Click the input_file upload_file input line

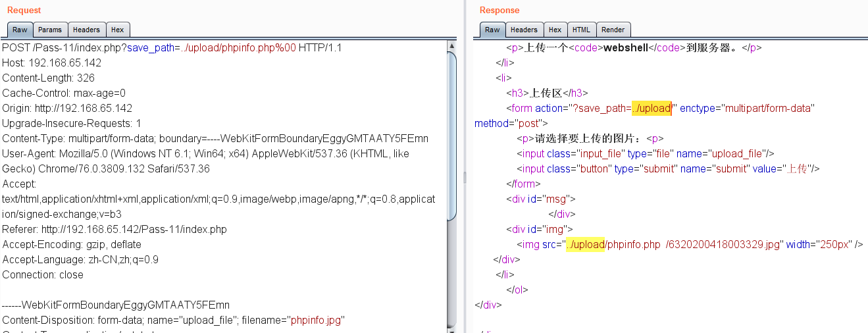coord(646,154)
